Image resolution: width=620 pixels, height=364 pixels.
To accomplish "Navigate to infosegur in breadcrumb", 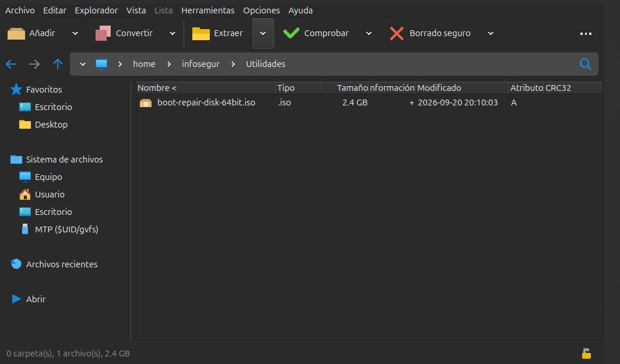I will tap(200, 64).
